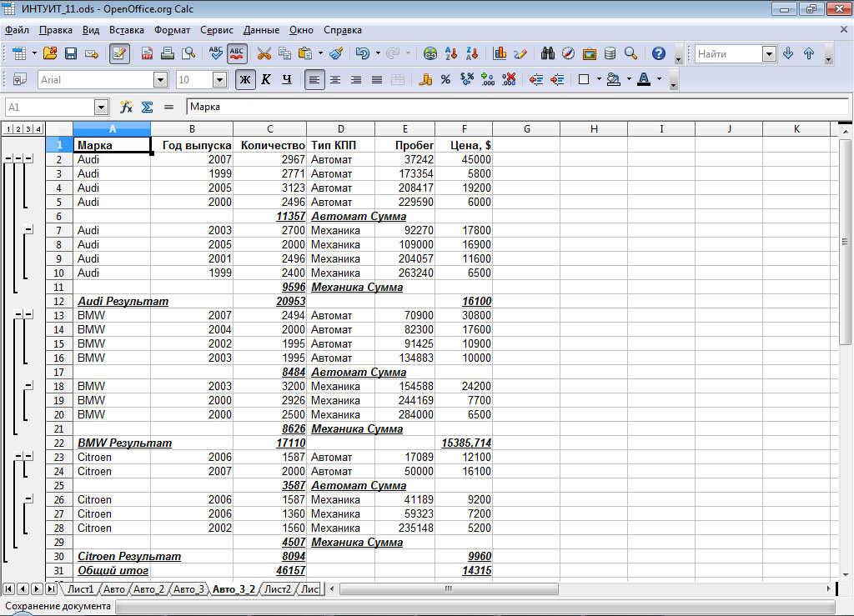Save the document with the Save icon
854x616 pixels.
tap(71, 53)
